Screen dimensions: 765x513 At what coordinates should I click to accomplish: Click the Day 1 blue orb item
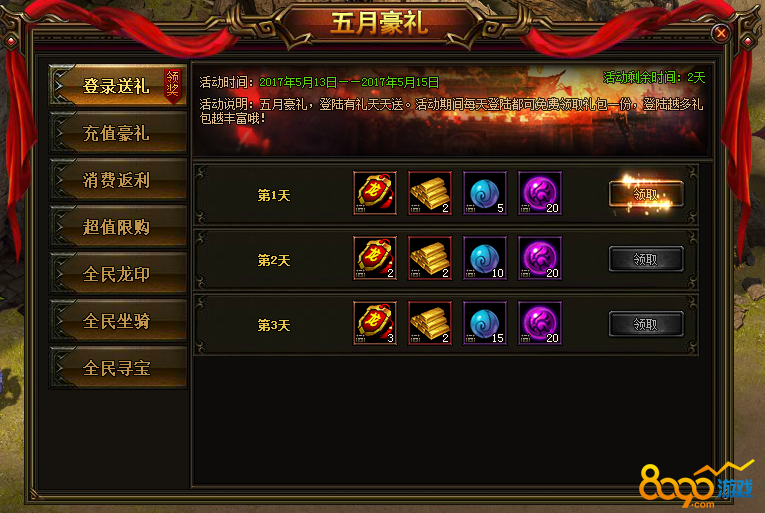[485, 193]
